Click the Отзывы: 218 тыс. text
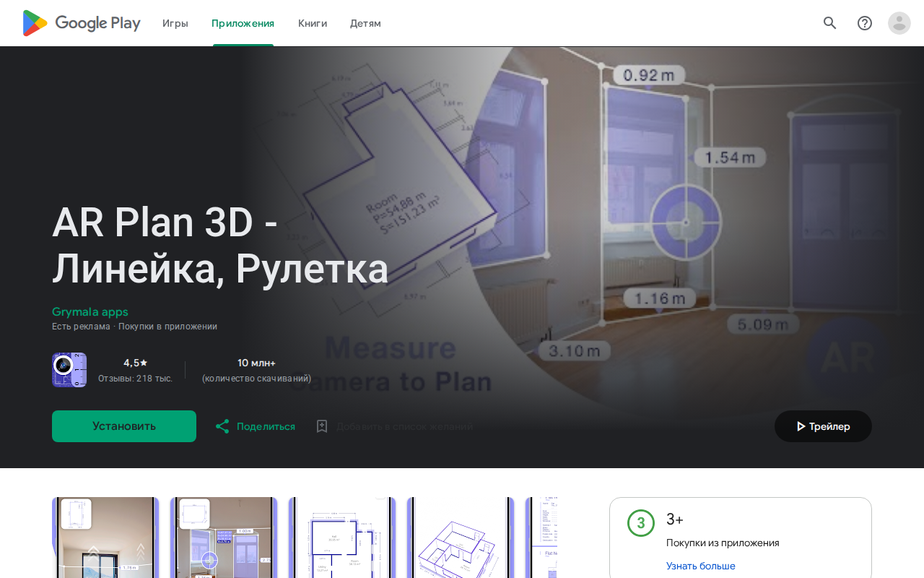This screenshot has height=578, width=924. point(135,379)
